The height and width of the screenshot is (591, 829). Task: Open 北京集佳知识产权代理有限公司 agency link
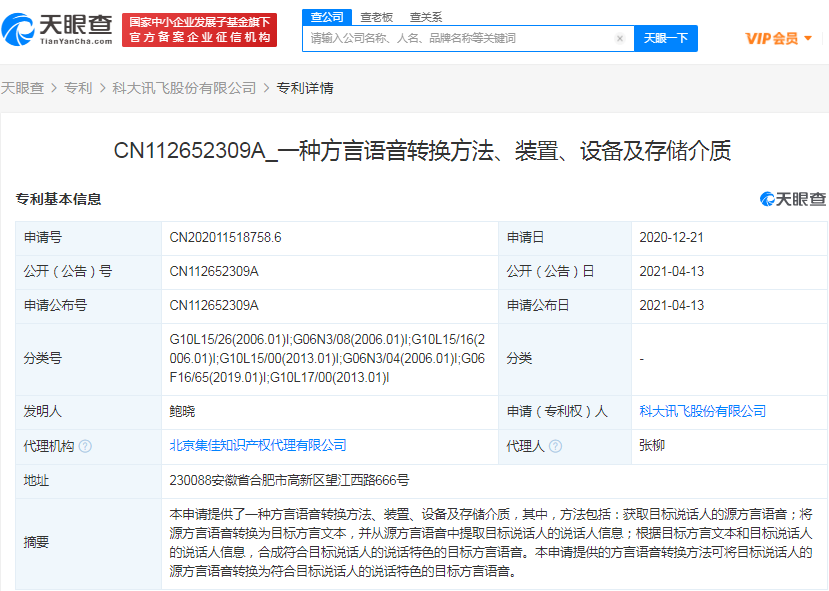pos(258,445)
